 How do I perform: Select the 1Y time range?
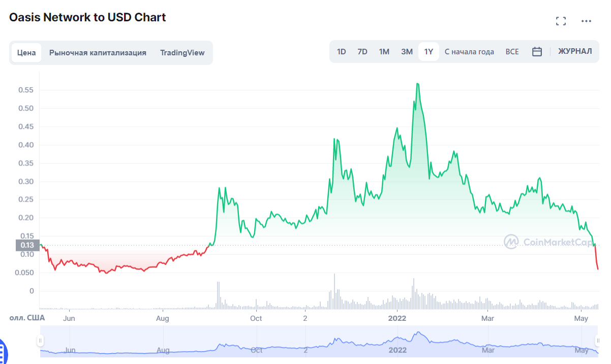tap(429, 52)
